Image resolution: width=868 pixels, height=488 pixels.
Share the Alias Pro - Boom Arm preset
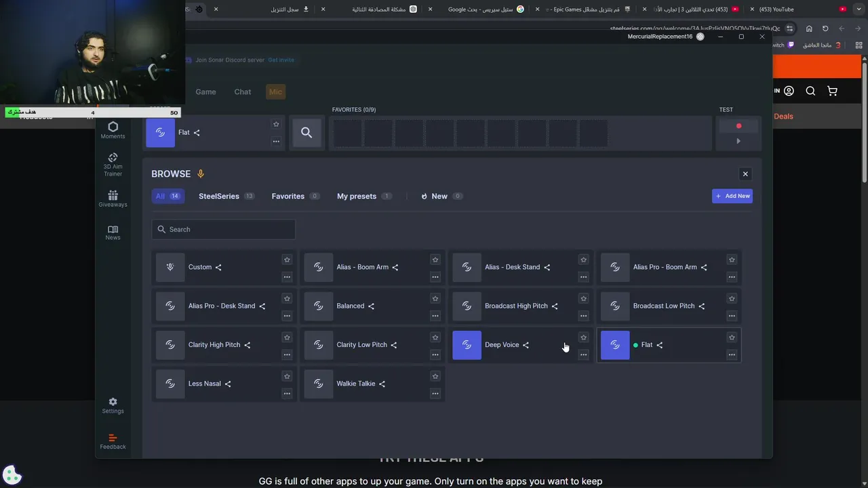coord(704,267)
